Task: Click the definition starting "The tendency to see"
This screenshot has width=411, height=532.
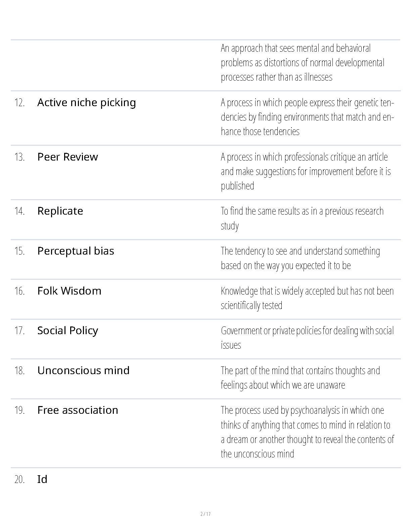Action: [300, 258]
